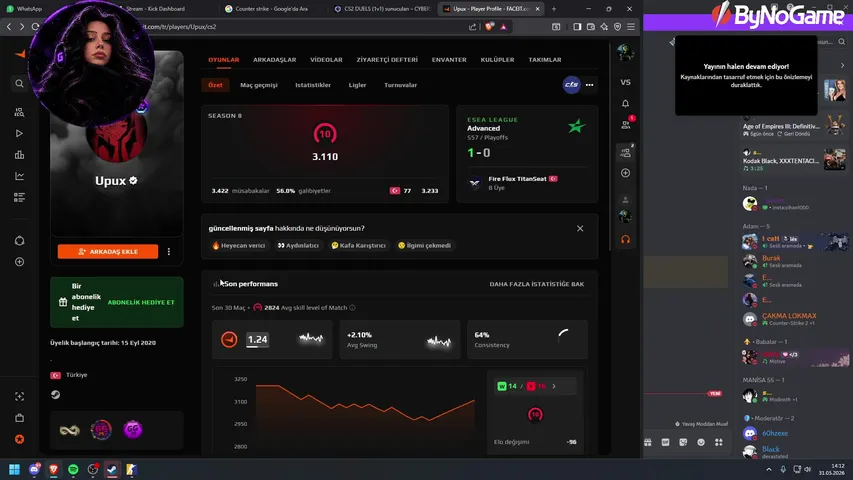The image size is (853, 480).
Task: Click the CS game selector round icon
Action: (571, 84)
